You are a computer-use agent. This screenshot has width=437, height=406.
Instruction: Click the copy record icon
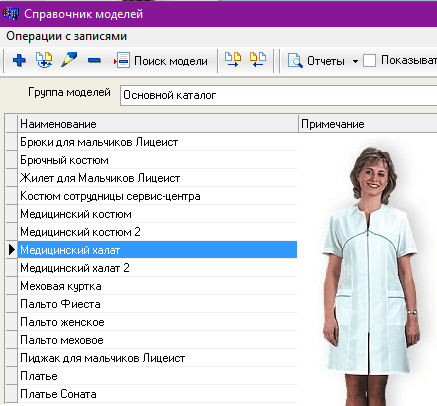tap(44, 60)
